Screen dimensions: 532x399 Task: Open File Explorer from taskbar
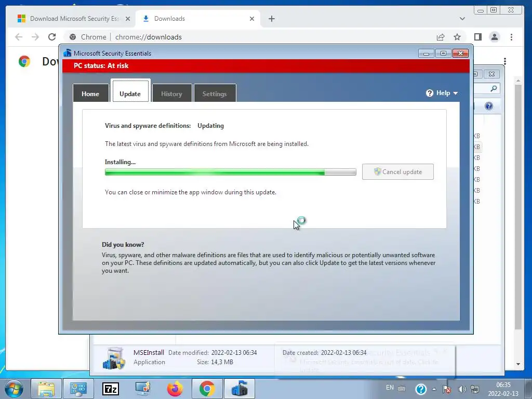46,389
